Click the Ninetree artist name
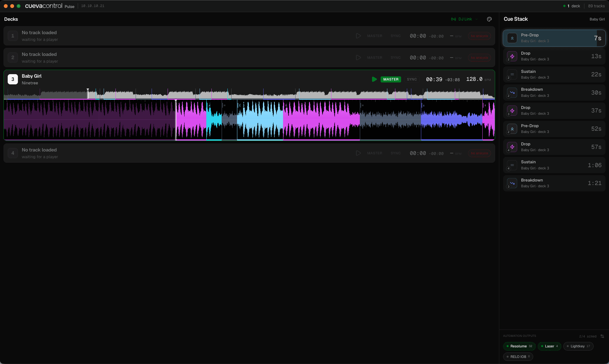This screenshot has width=609, height=364. [x=30, y=83]
